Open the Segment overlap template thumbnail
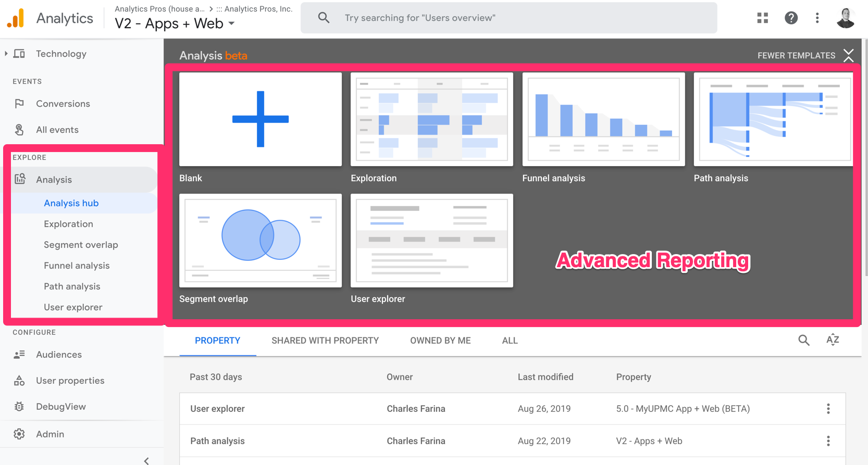Viewport: 868px width, 465px height. [261, 241]
